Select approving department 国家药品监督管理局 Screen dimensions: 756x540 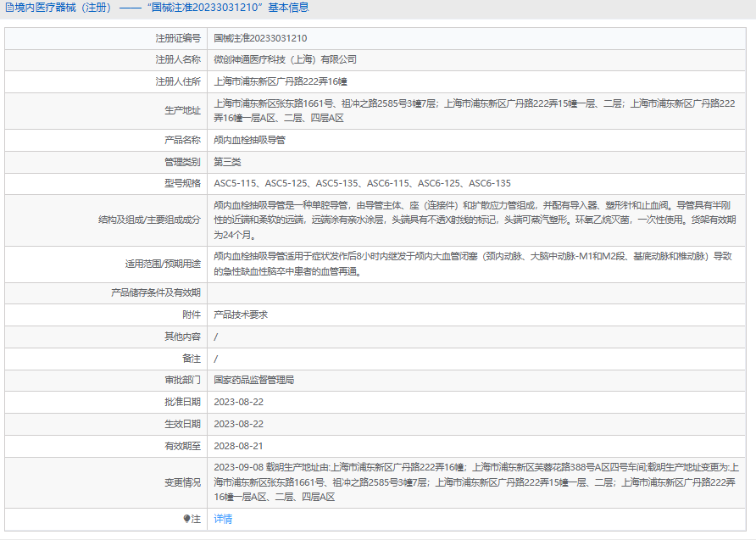pyautogui.click(x=254, y=380)
